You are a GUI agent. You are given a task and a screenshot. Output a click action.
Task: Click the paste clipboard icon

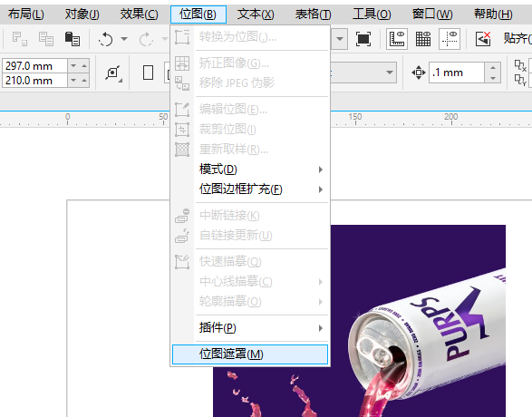pyautogui.click(x=73, y=39)
